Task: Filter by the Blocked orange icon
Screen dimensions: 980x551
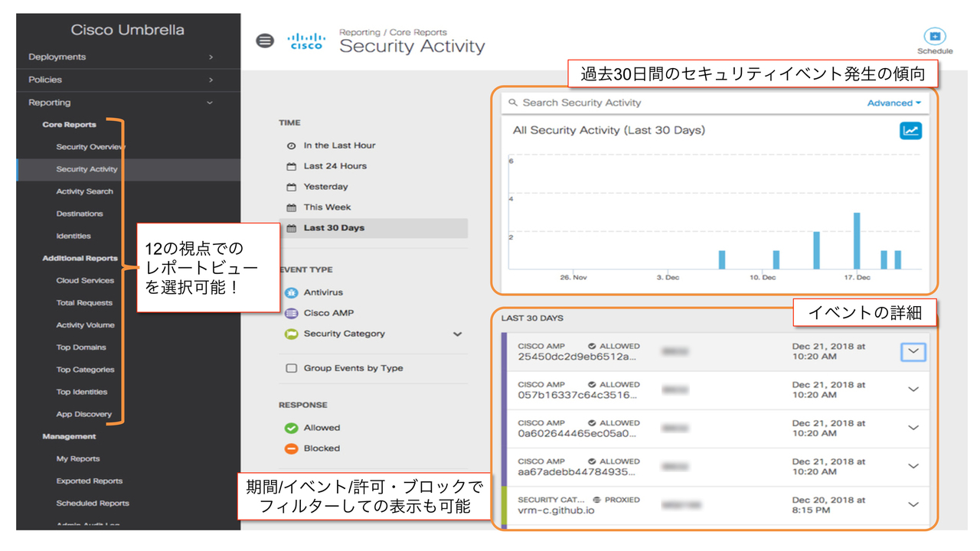Action: [291, 448]
